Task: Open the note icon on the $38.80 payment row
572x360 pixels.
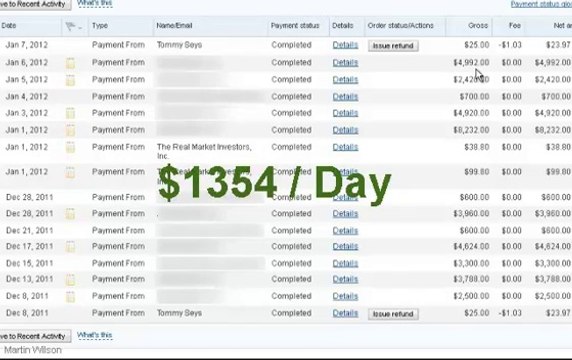Action: pyautogui.click(x=70, y=147)
